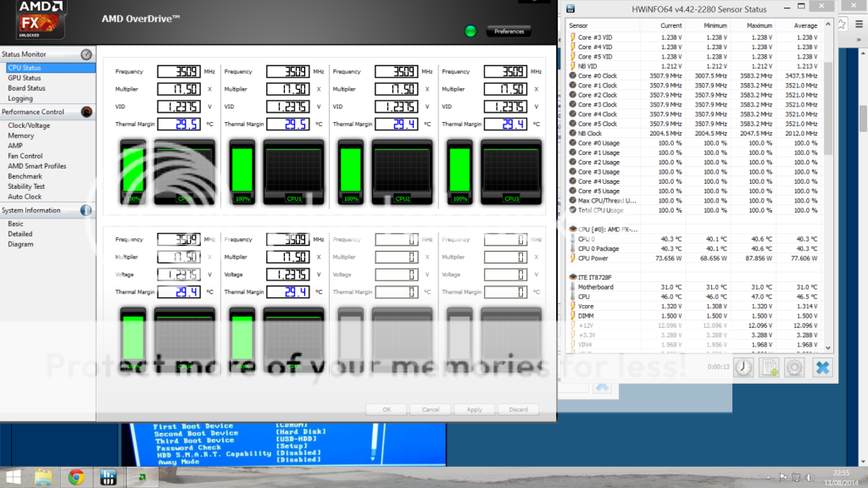Click the HWiNFO taskbar icon
The image size is (868, 488).
coord(108,478)
